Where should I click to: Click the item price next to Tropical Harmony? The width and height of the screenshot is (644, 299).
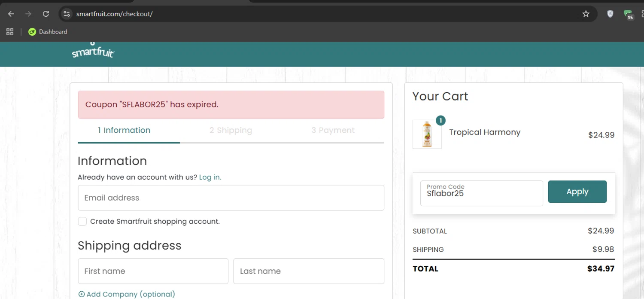[x=601, y=135]
